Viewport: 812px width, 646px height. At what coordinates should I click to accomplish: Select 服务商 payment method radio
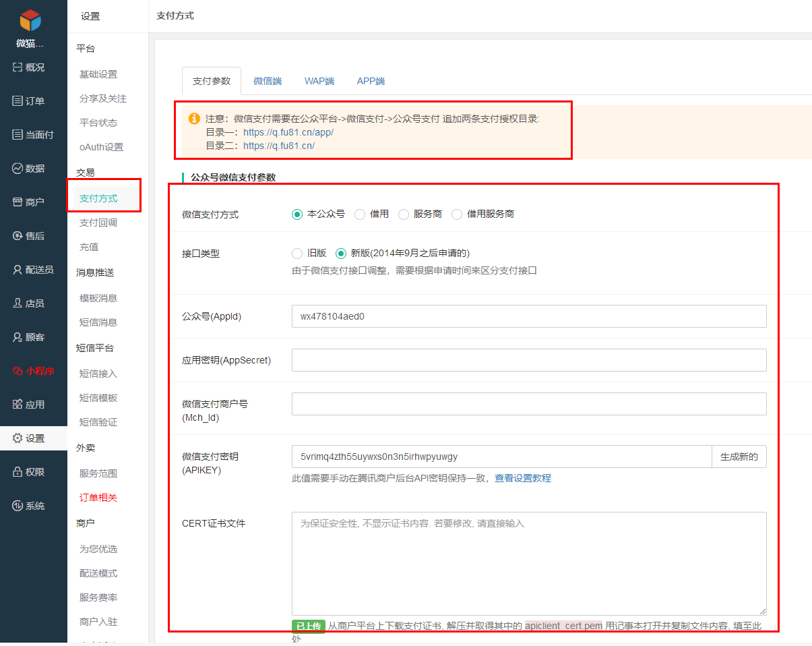click(404, 214)
